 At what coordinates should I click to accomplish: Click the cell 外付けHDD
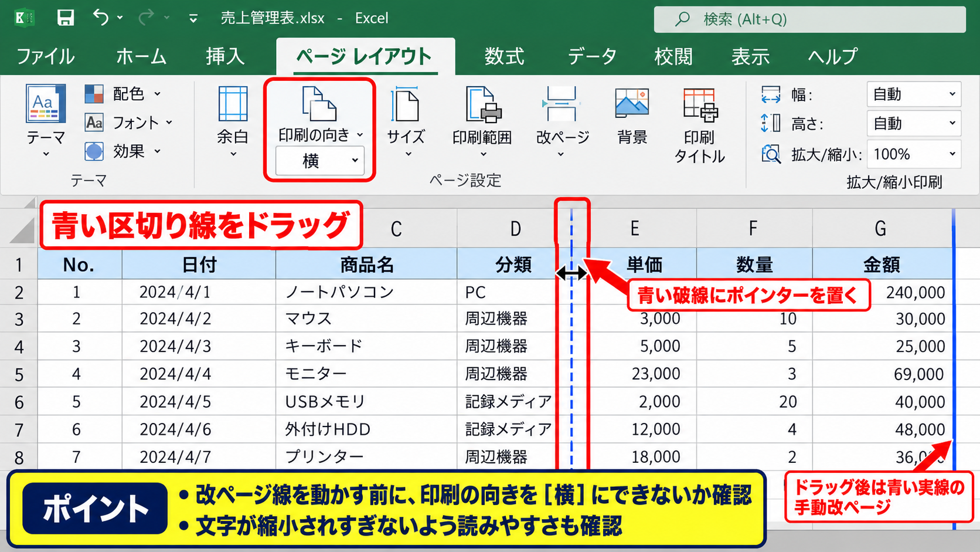coord(366,429)
